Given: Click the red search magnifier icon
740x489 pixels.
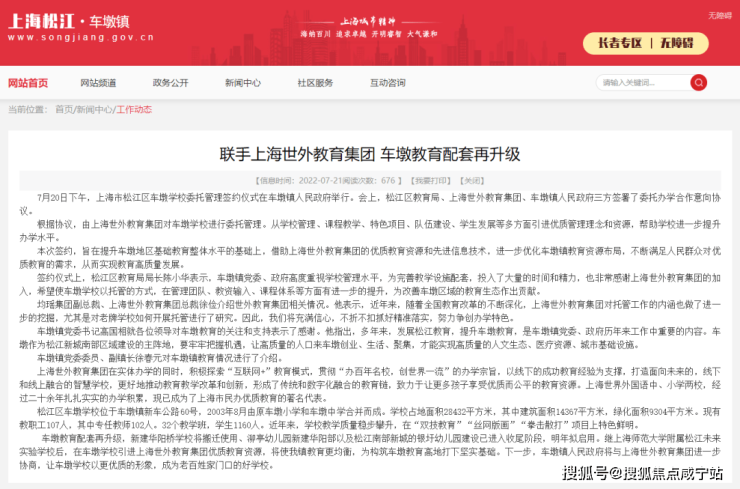Looking at the screenshot, I should (698, 83).
